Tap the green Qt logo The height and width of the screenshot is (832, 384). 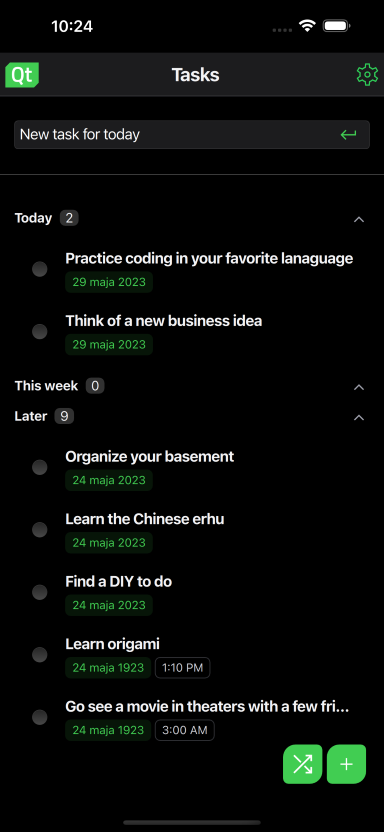(22, 75)
